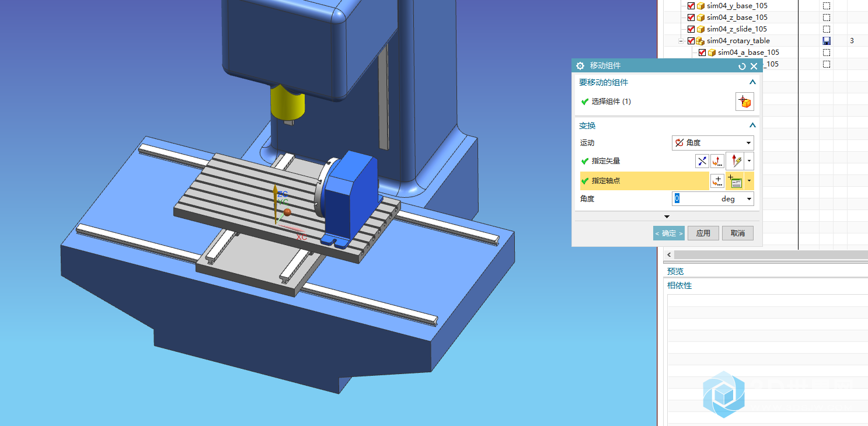Viewport: 868px width, 426px height.
Task: Open the 运动 角度 dropdown
Action: point(713,143)
